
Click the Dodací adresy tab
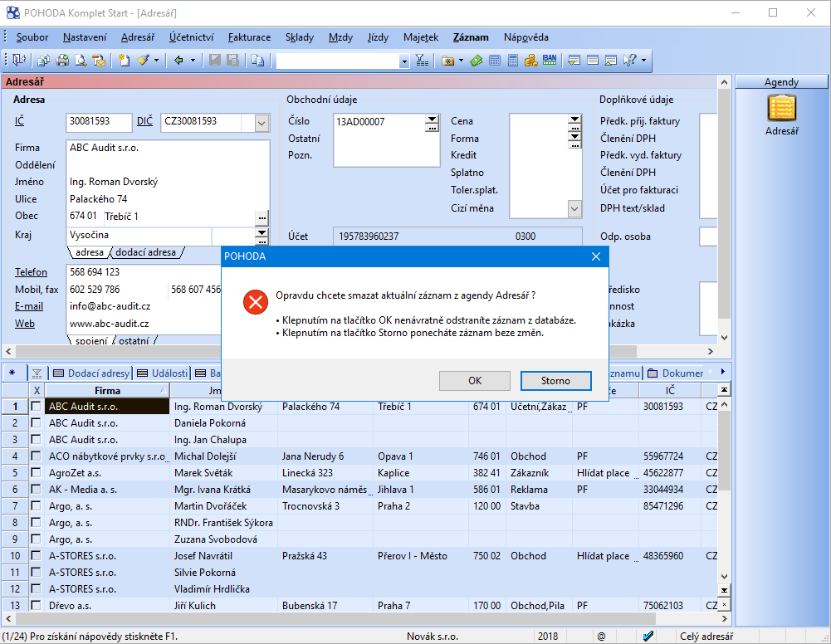pyautogui.click(x=91, y=373)
